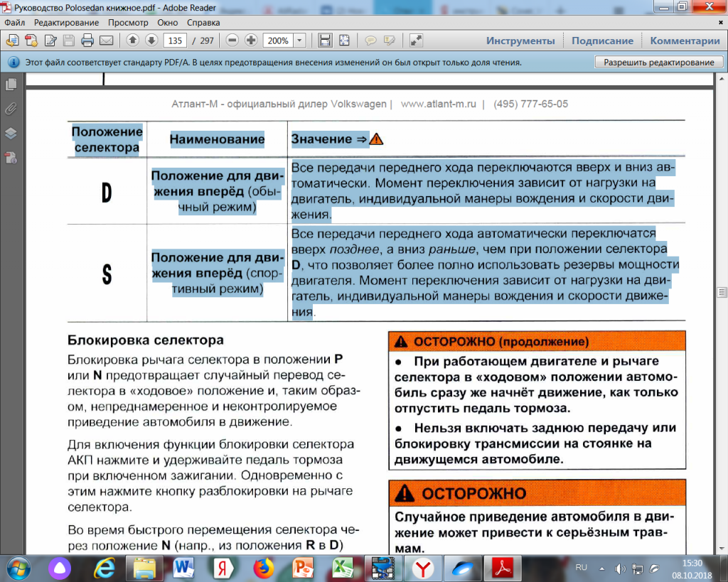
Task: Expand the Комментарии comments pane
Action: pos(685,41)
